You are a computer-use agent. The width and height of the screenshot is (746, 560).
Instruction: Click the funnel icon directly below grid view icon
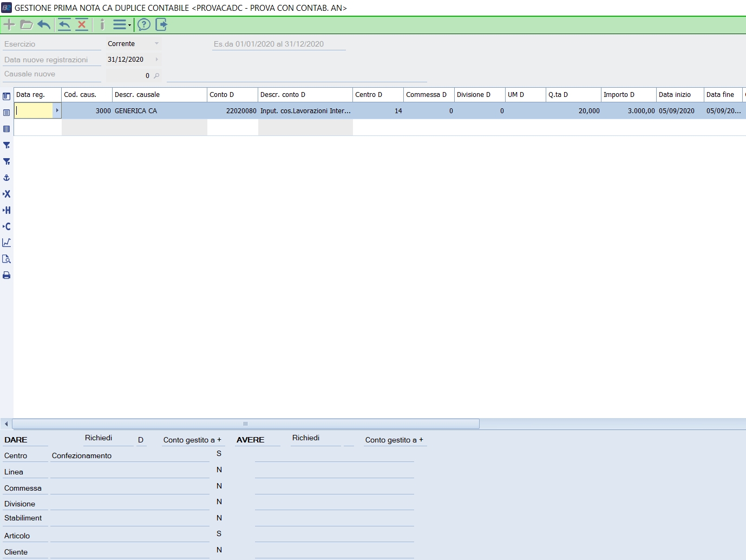[6, 145]
